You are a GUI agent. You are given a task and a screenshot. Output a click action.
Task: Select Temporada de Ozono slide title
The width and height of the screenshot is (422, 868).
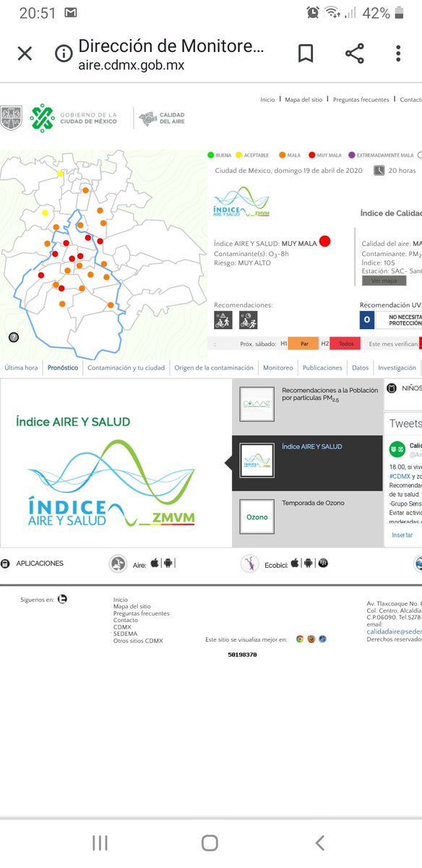pos(313,503)
